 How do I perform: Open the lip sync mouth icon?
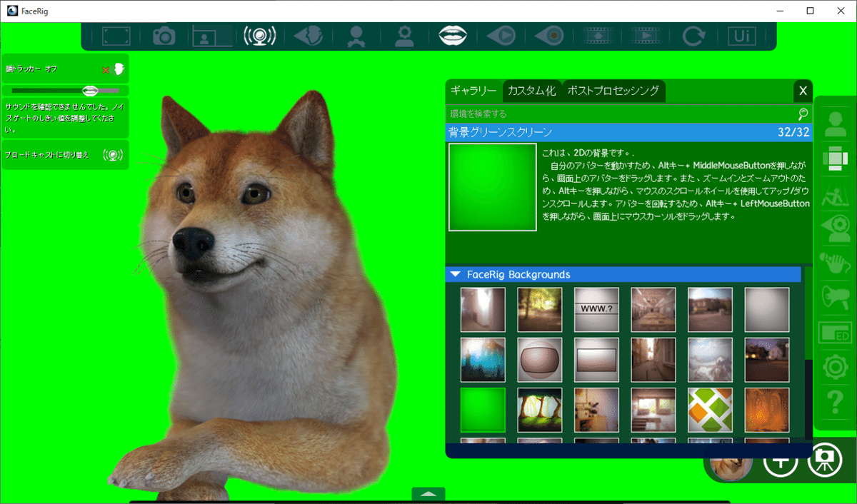(453, 35)
